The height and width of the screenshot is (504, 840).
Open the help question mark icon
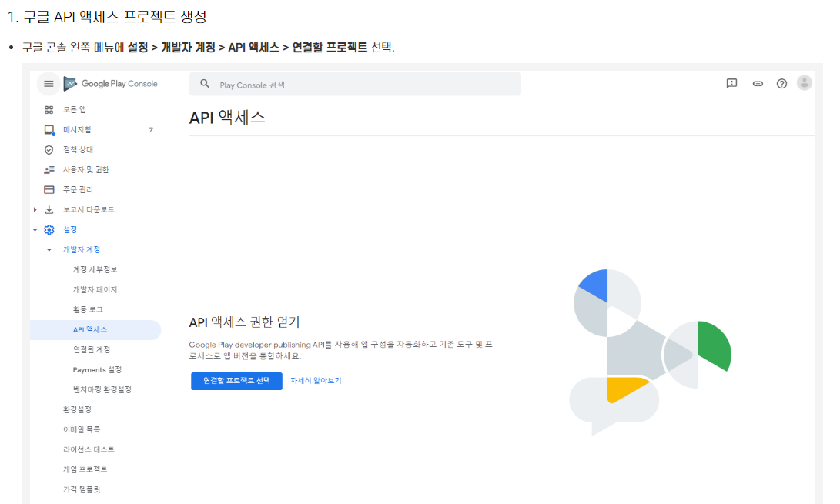click(781, 84)
